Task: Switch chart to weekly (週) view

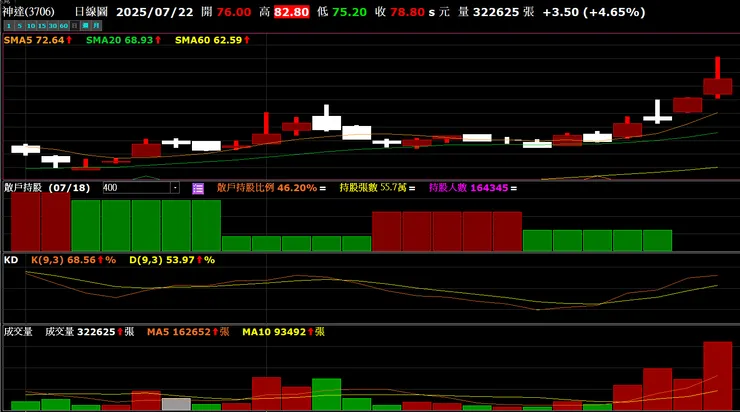Action: 85,25
